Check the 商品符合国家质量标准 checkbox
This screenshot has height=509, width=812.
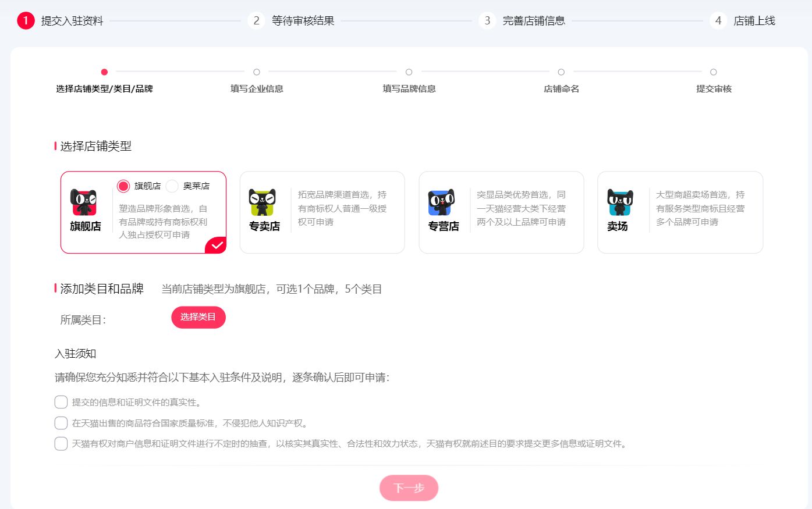(x=61, y=423)
